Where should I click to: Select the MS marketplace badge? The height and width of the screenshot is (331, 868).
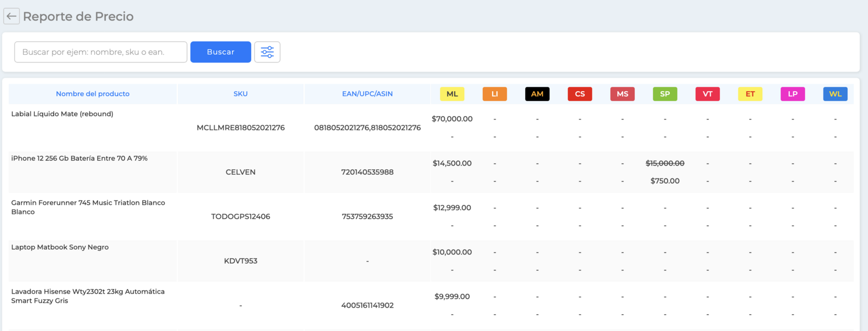[623, 94]
